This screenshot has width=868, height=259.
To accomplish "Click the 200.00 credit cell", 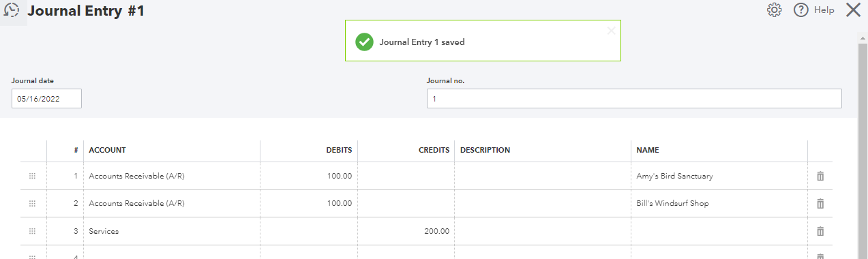I will coord(406,231).
